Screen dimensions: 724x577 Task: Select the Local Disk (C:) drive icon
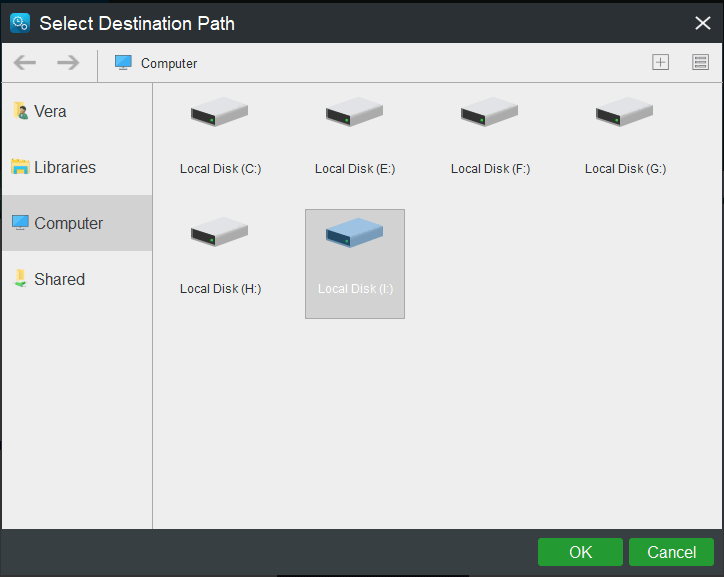point(219,112)
